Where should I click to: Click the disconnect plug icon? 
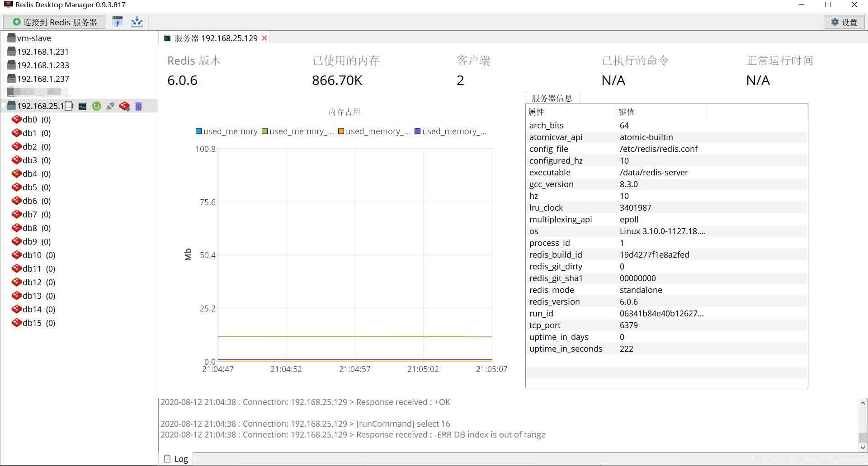click(110, 106)
